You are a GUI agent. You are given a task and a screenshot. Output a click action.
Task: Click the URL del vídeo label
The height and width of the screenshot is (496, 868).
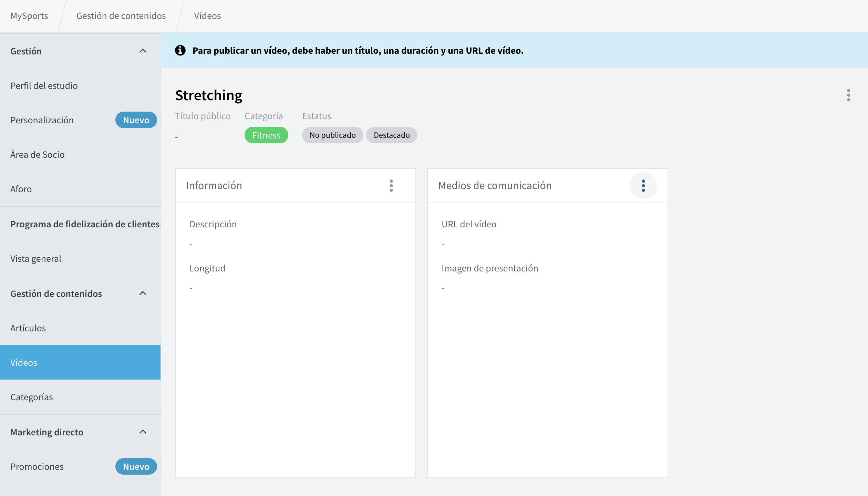469,224
